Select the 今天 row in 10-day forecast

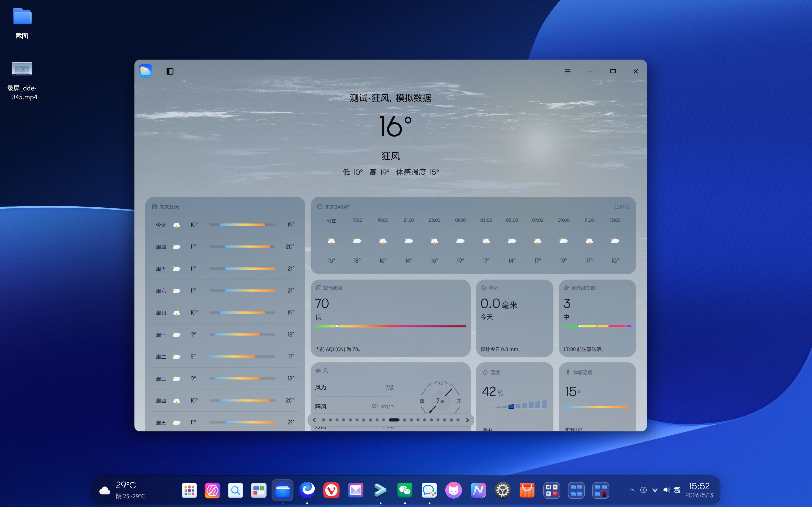pyautogui.click(x=225, y=225)
